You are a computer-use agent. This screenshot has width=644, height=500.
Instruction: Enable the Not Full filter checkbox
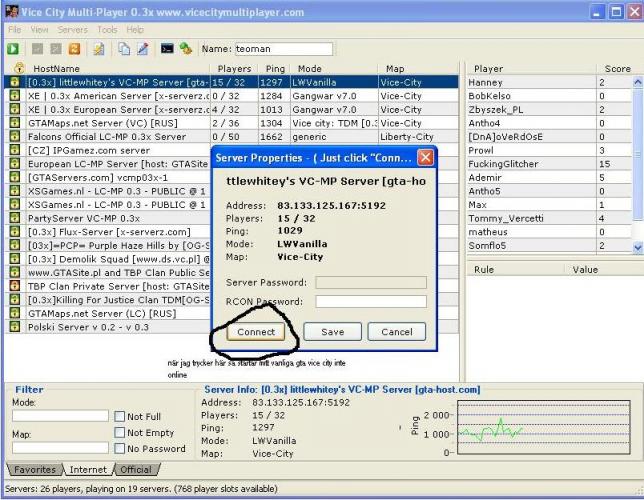[x=120, y=417]
